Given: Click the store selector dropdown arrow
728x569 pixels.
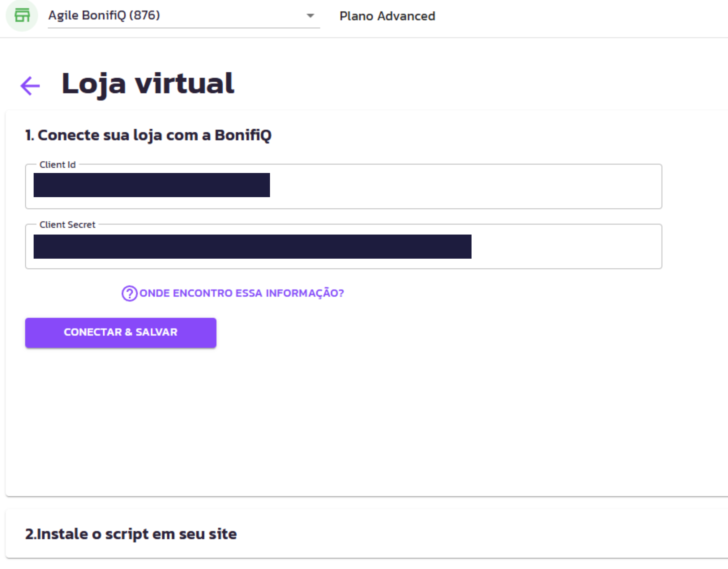Looking at the screenshot, I should pyautogui.click(x=310, y=16).
